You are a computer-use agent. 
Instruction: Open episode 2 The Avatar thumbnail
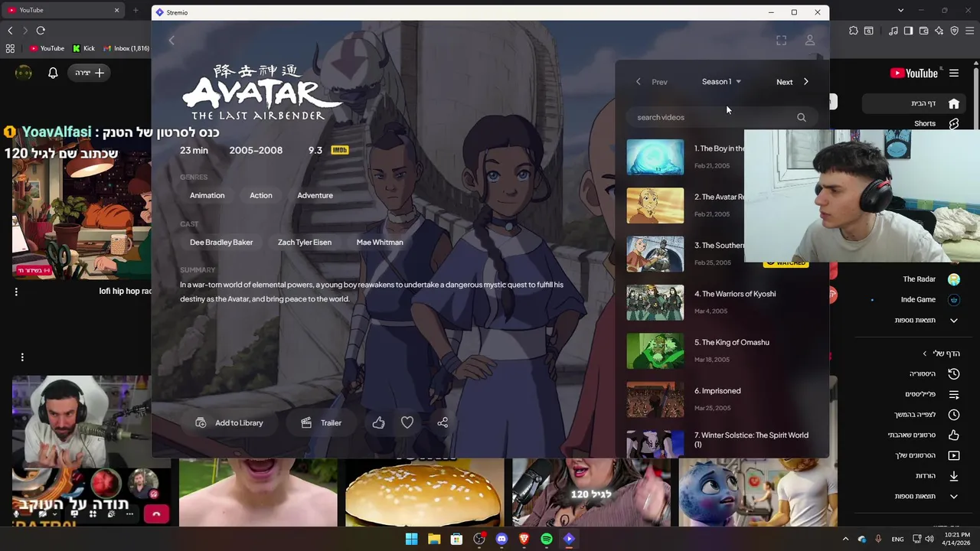(655, 205)
